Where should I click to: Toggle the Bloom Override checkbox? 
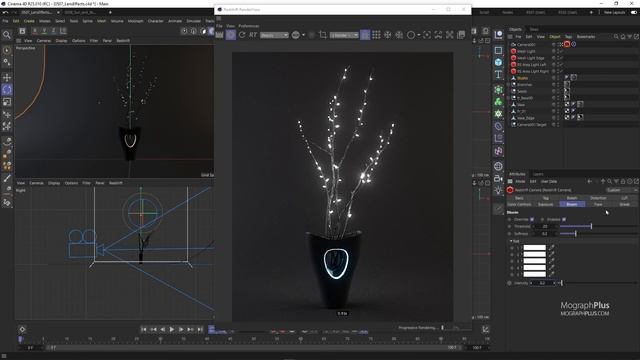click(x=532, y=220)
